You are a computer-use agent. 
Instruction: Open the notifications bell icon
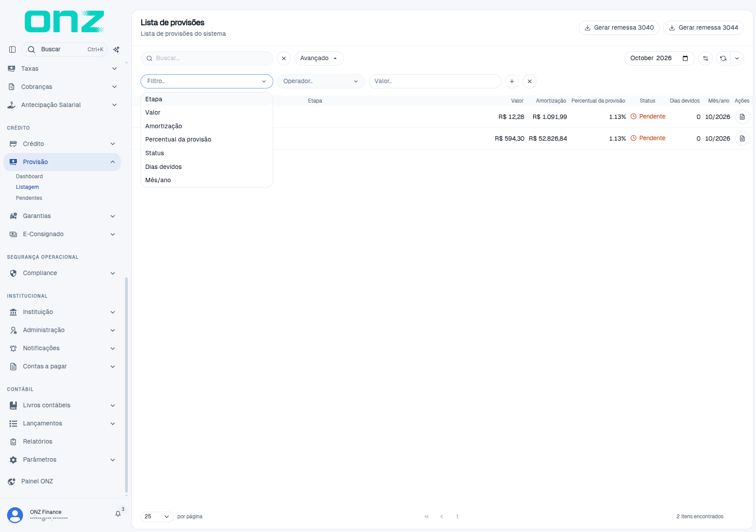pos(118,514)
